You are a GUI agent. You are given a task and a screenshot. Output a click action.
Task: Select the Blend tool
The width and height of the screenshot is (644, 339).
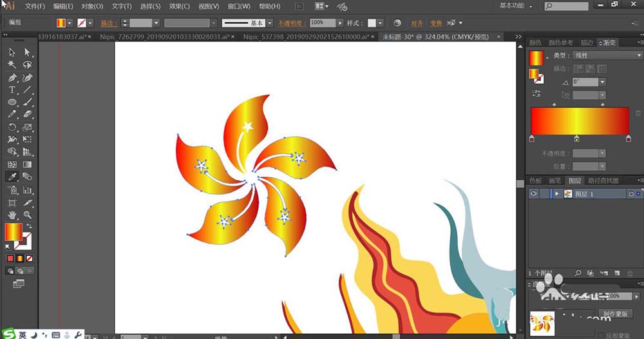pos(27,177)
